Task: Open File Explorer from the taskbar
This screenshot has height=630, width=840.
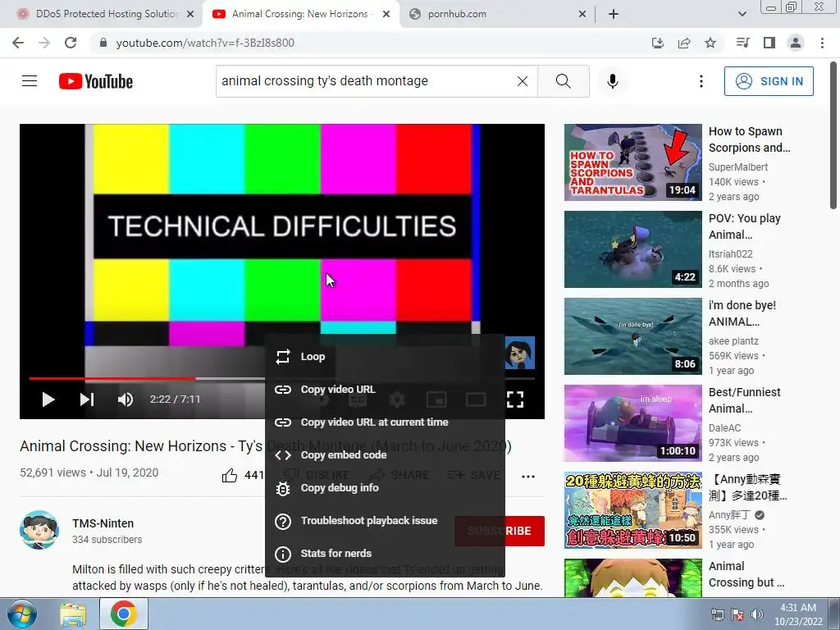Action: (x=73, y=614)
